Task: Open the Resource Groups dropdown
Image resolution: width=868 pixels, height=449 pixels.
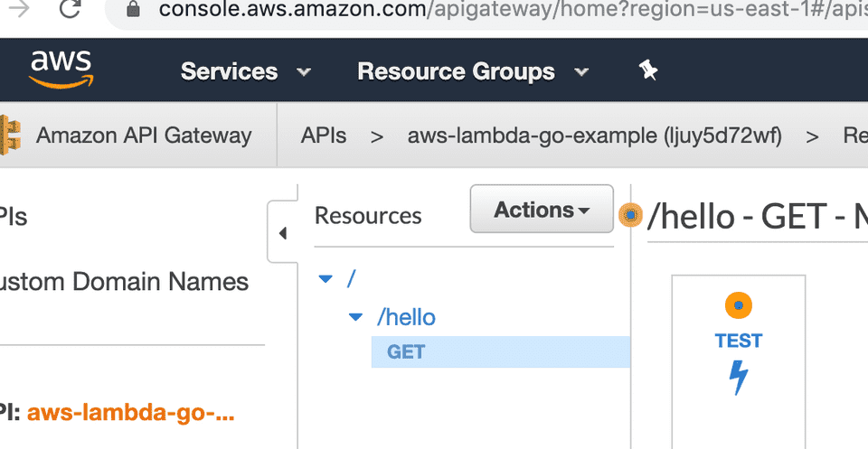Action: (473, 71)
